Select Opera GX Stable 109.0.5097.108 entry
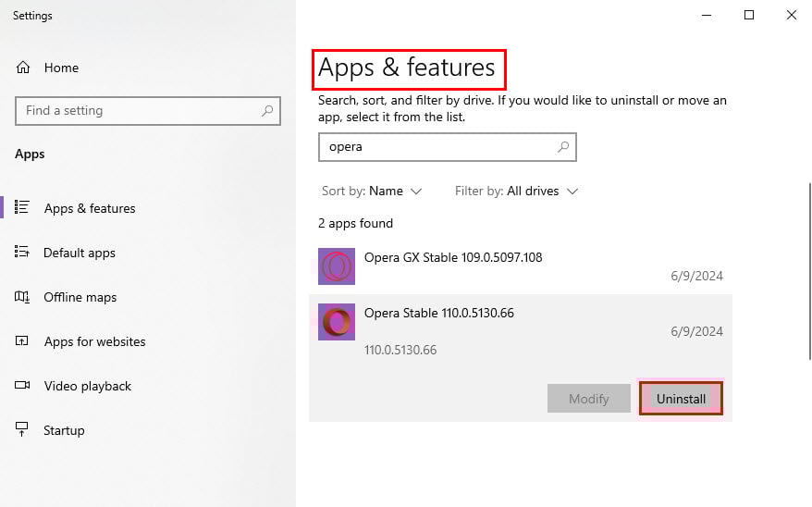Screen dimensions: 812x507 (521, 266)
